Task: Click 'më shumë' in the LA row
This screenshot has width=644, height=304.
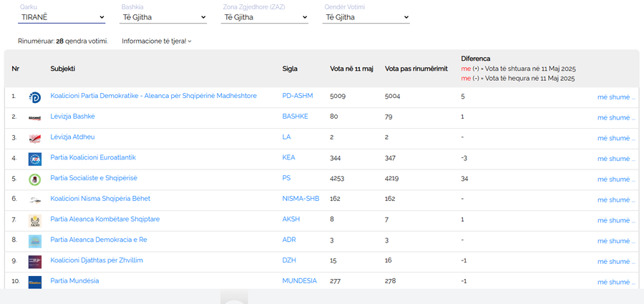Action: tap(616, 139)
